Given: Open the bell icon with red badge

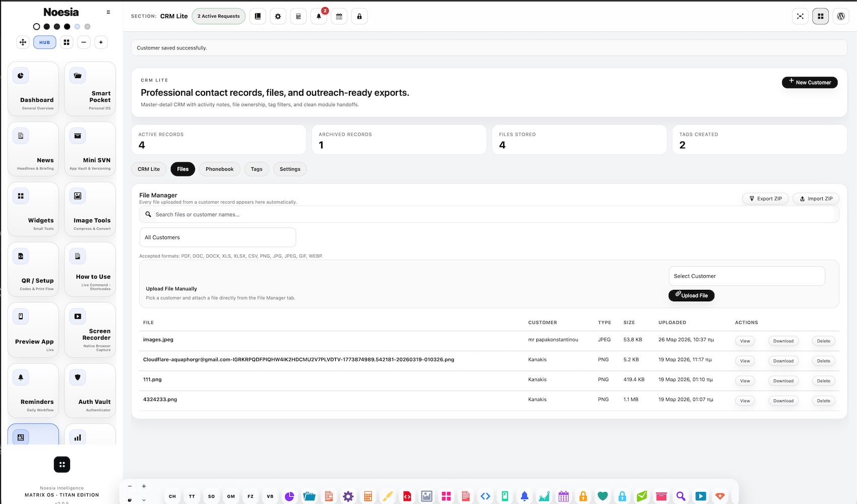Looking at the screenshot, I should (319, 16).
